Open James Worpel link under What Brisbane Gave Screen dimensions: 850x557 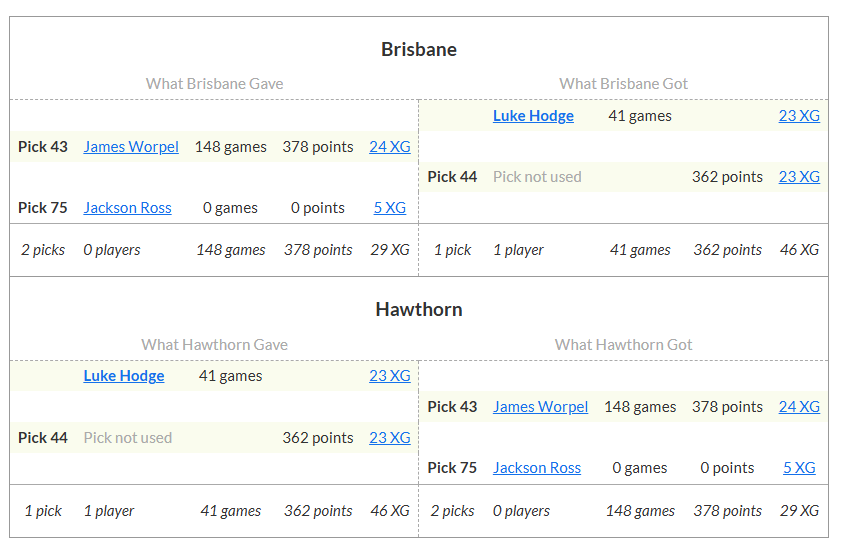pos(131,147)
